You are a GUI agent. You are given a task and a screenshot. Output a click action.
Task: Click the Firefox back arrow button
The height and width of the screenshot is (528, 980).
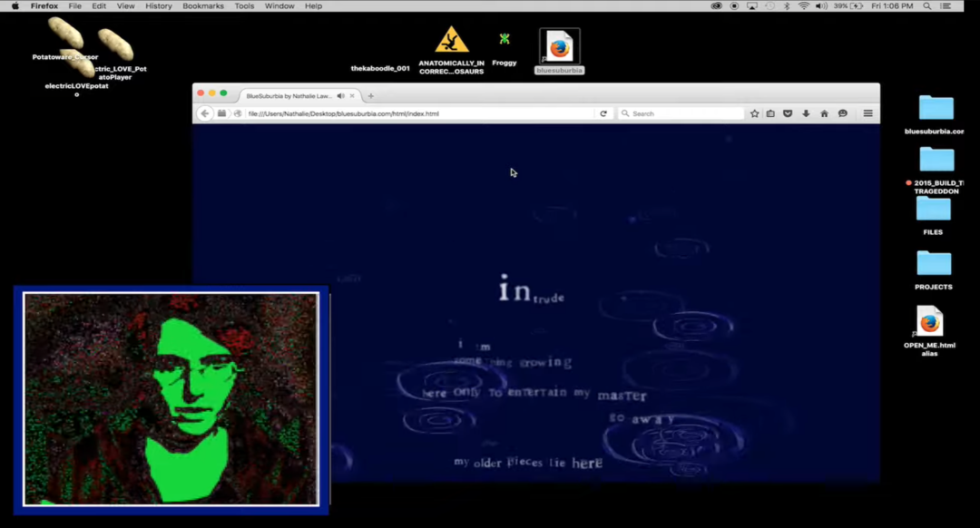click(x=205, y=113)
